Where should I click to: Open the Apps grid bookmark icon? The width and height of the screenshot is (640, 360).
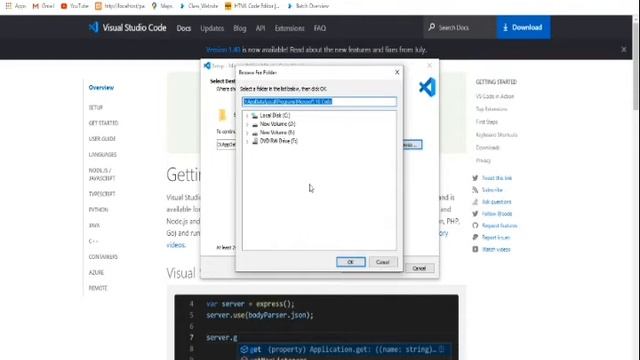[9, 6]
